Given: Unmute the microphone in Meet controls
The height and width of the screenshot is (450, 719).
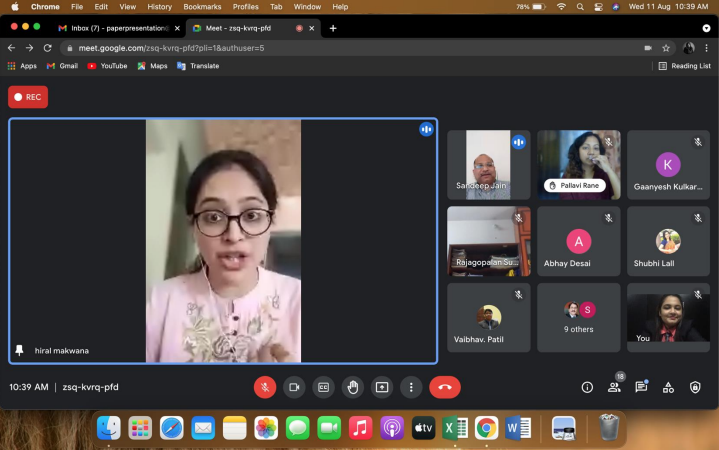Looking at the screenshot, I should pos(265,387).
